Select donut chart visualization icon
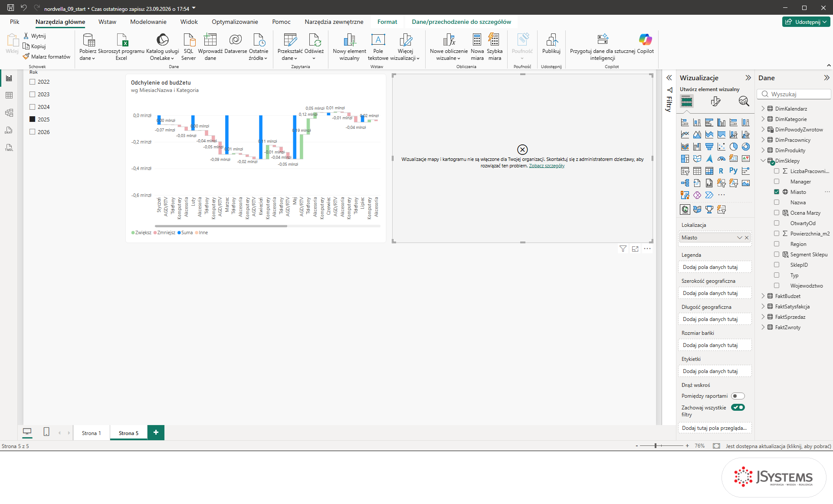The image size is (833, 504). click(745, 147)
